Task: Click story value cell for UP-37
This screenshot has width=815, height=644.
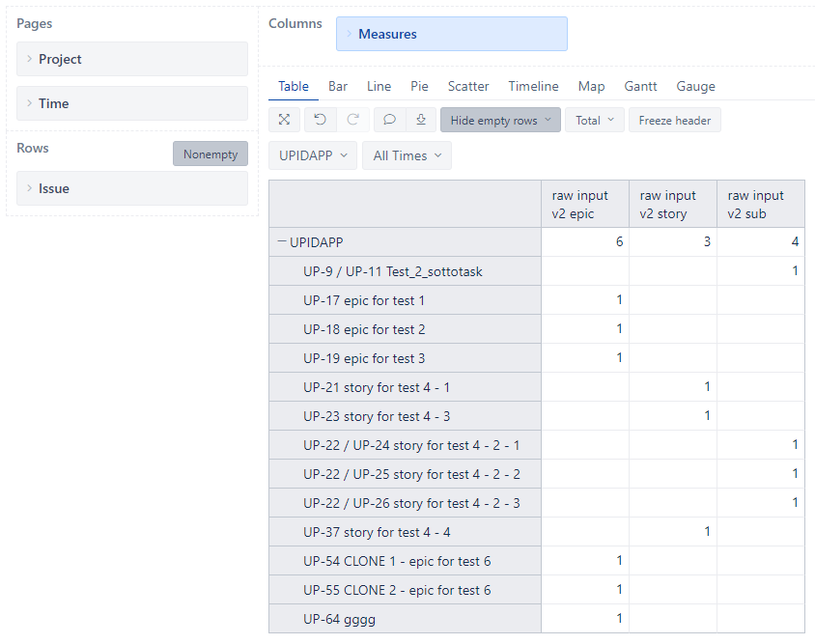Action: tap(673, 532)
